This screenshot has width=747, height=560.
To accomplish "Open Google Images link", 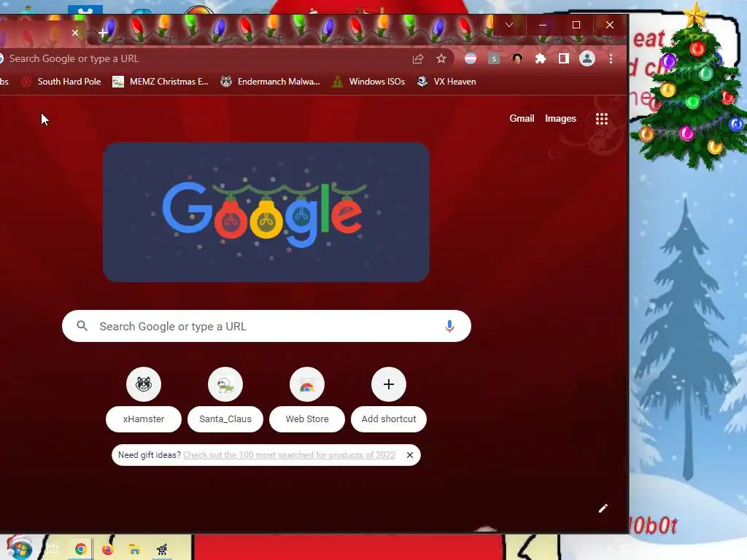I will [x=560, y=119].
